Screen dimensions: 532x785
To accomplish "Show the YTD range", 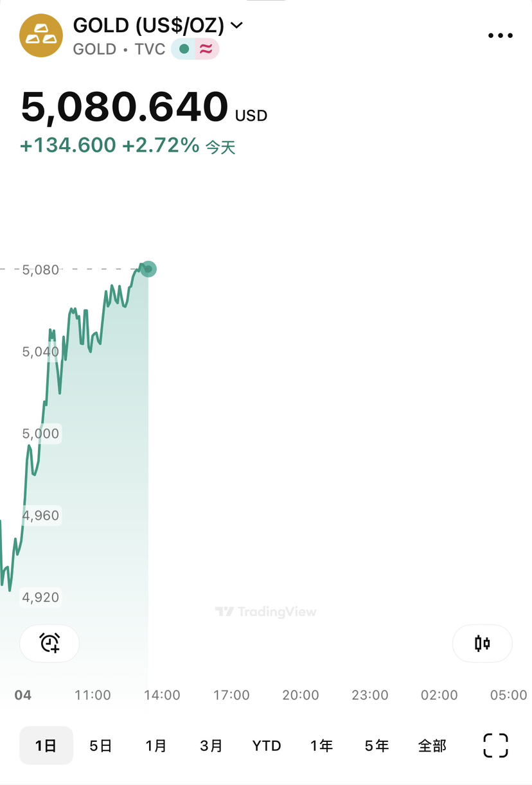I will click(x=267, y=746).
